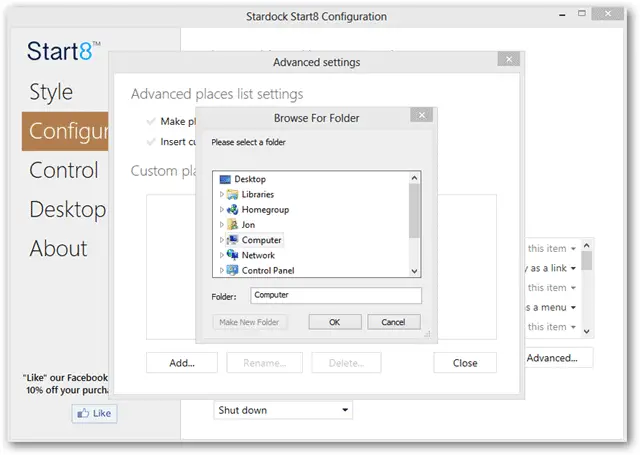This screenshot has height=455, width=640.
Task: Open the 'as a link' dropdown
Action: click(573, 269)
